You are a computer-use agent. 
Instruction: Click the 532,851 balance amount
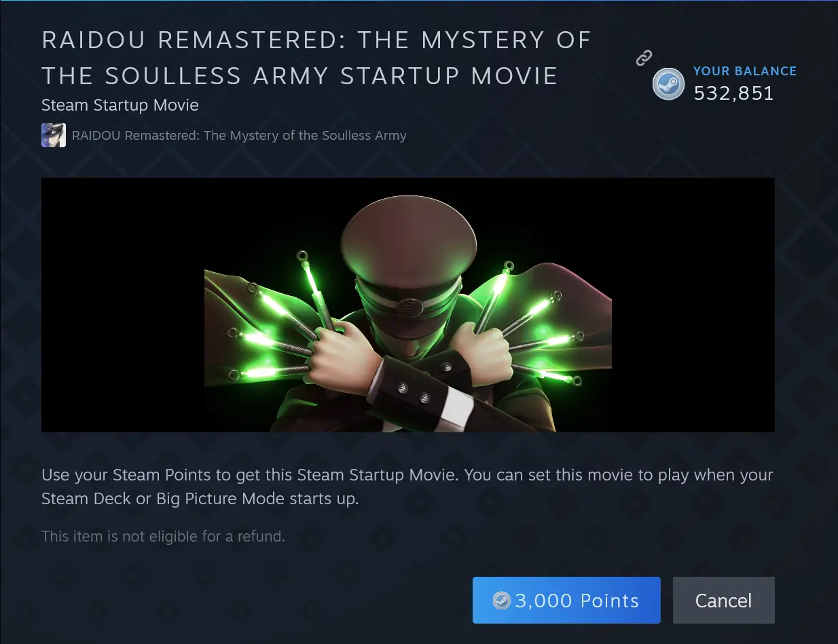pyautogui.click(x=733, y=93)
